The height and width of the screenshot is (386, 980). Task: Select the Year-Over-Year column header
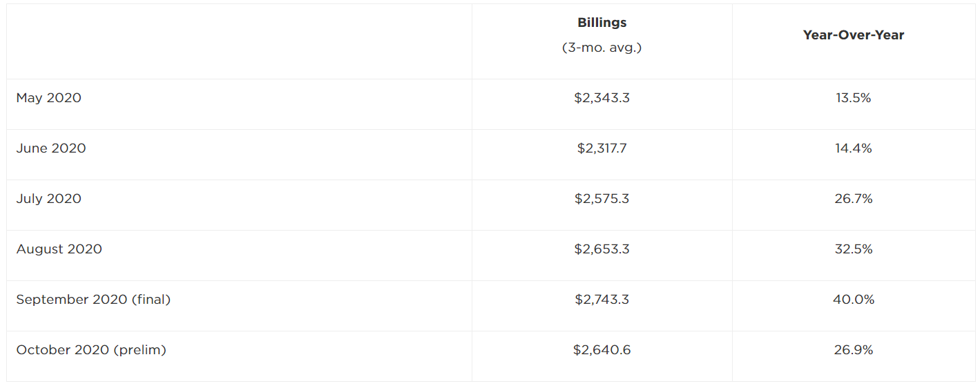coord(854,35)
